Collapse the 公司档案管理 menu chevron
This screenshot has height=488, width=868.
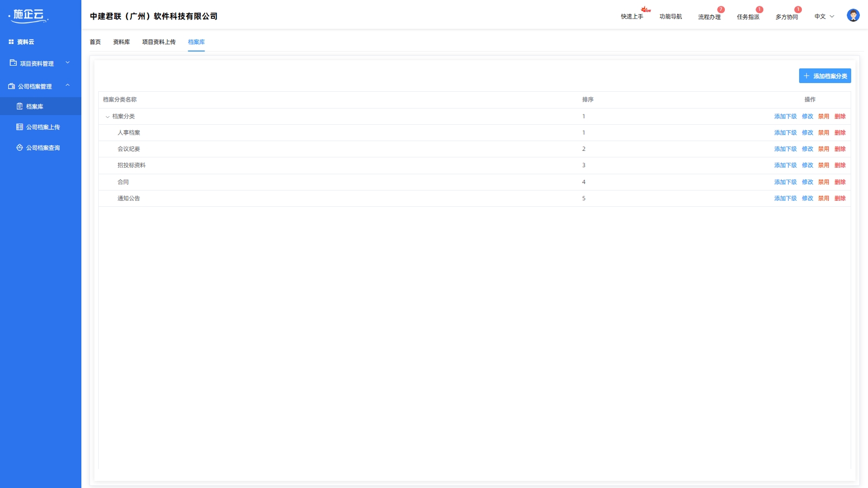[68, 85]
